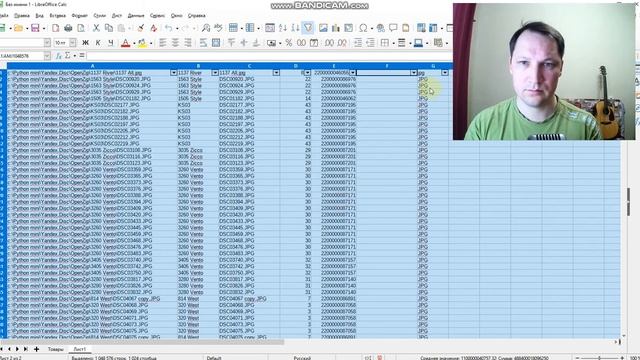This screenshot has width=640, height=360.
Task: Format cells as percent
Action: (289, 42)
